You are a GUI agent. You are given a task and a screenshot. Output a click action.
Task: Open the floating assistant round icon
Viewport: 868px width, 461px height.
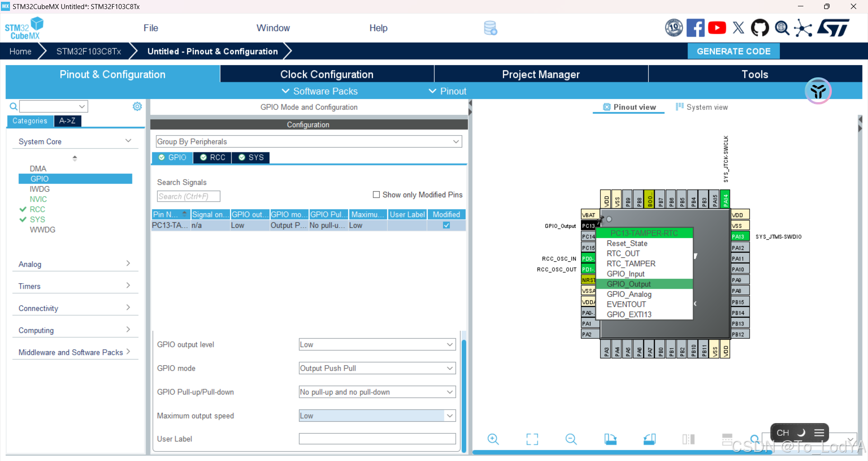818,91
